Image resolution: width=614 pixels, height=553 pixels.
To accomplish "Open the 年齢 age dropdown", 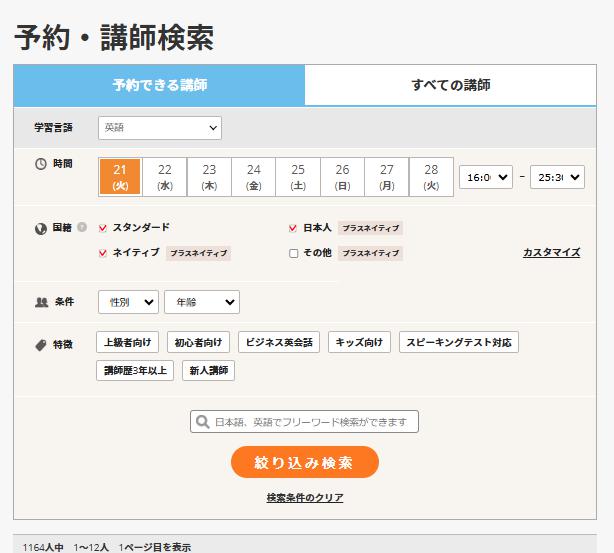I will [202, 301].
